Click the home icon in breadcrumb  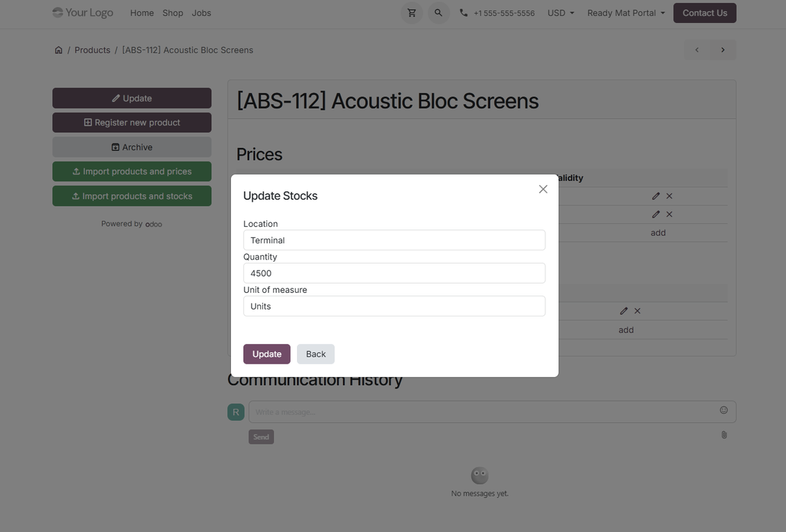(x=58, y=50)
